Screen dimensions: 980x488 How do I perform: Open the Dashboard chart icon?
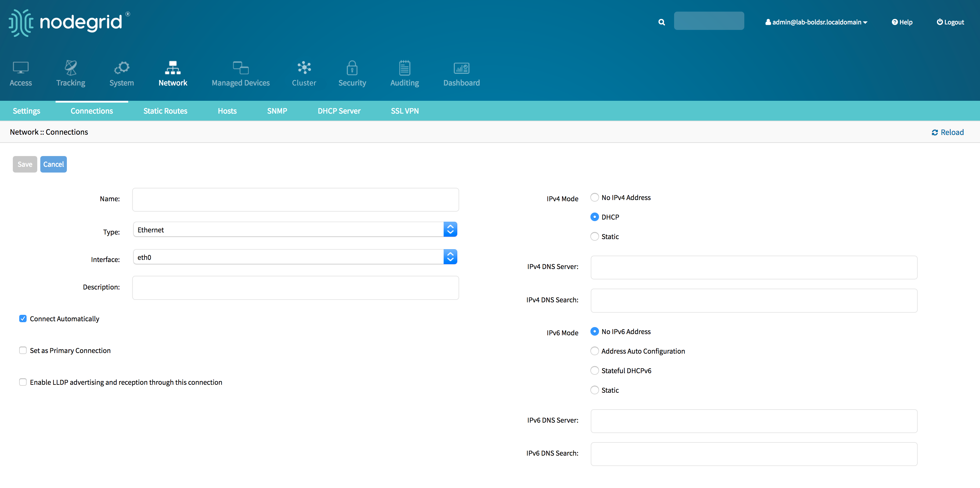tap(462, 68)
